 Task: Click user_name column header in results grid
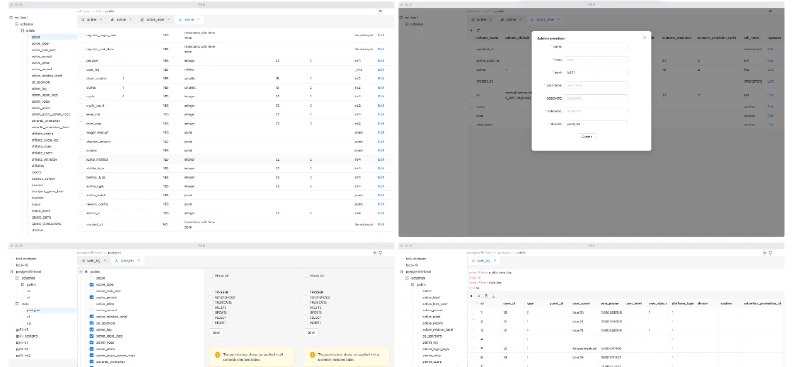point(581,304)
